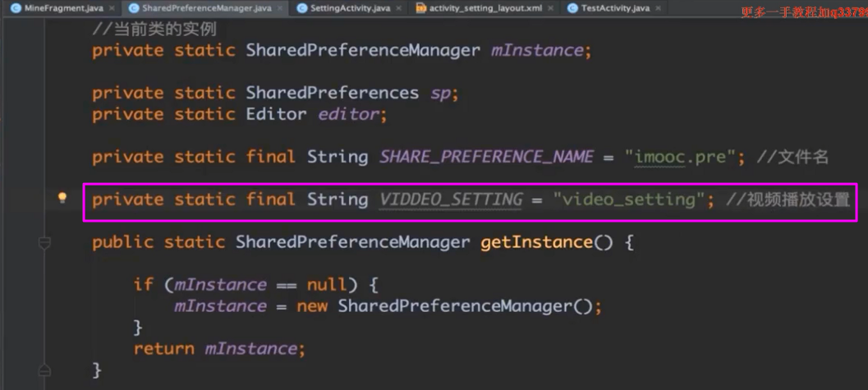Click the SharedPreferenceManager() constructor call
The height and width of the screenshot is (390, 868).
[465, 306]
